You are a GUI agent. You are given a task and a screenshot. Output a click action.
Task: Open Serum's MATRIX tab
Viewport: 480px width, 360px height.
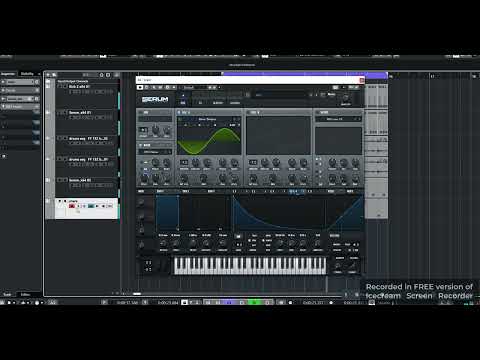click(217, 103)
